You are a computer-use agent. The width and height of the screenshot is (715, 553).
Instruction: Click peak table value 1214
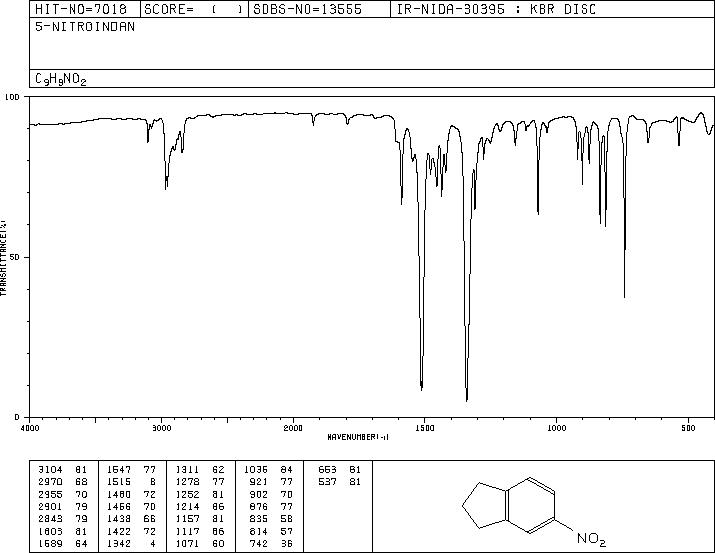tap(187, 506)
